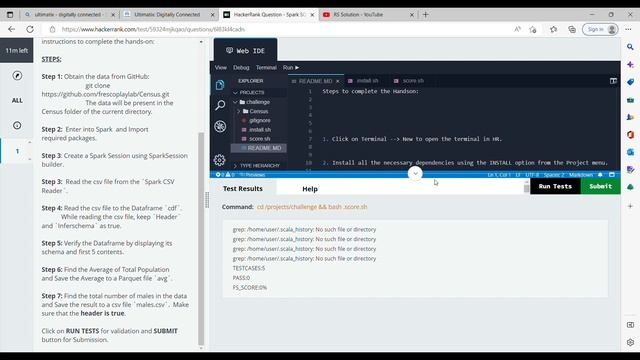Open the IDE settings gear
The width and height of the screenshot is (640, 360).
pyautogui.click(x=220, y=160)
